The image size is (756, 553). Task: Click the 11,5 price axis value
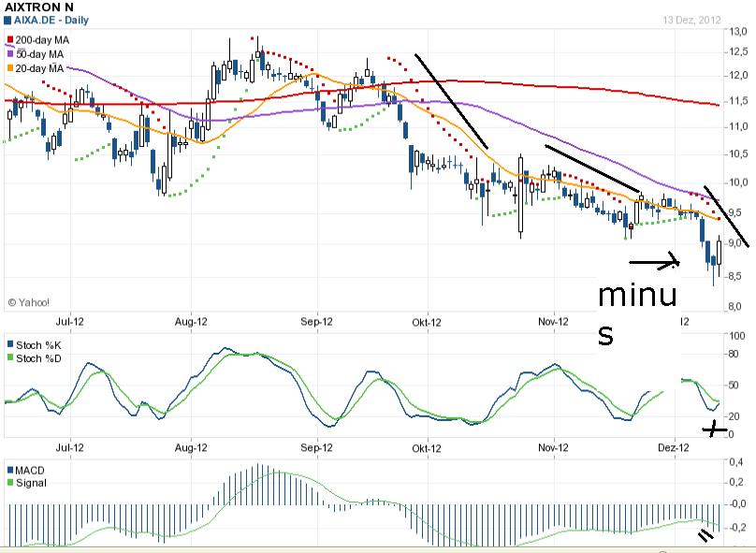pos(738,101)
